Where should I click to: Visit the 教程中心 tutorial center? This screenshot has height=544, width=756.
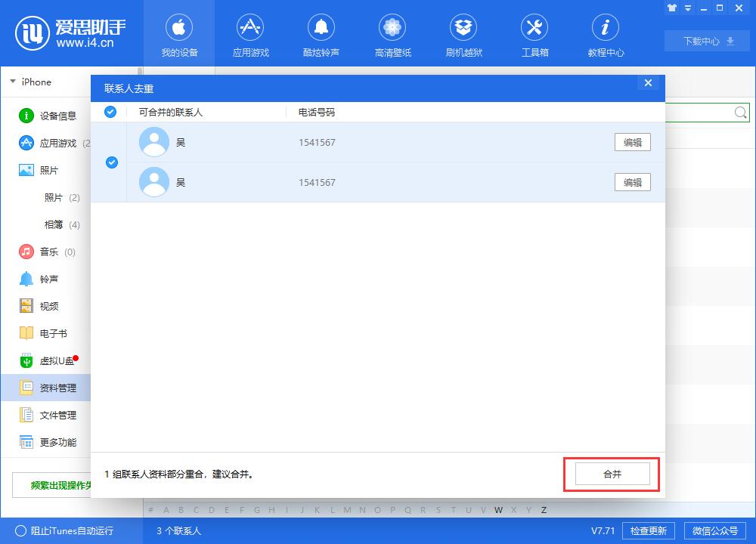tap(605, 34)
